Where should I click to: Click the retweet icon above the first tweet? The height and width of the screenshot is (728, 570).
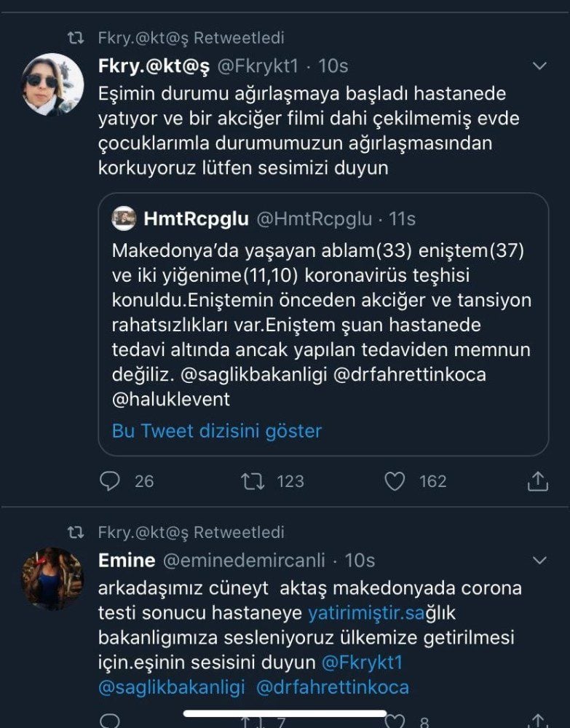coord(75,38)
